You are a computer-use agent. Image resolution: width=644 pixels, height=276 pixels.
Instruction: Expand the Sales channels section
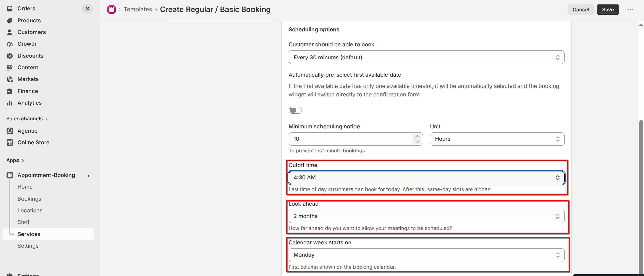(x=27, y=119)
